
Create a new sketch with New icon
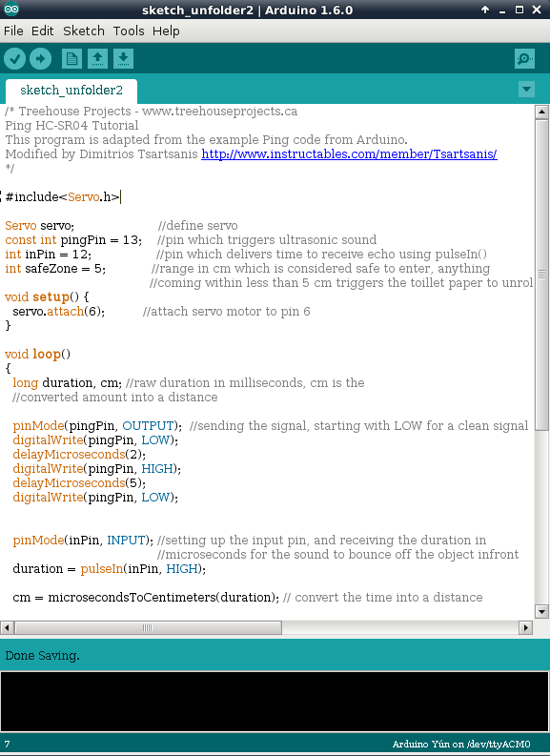[x=71, y=59]
